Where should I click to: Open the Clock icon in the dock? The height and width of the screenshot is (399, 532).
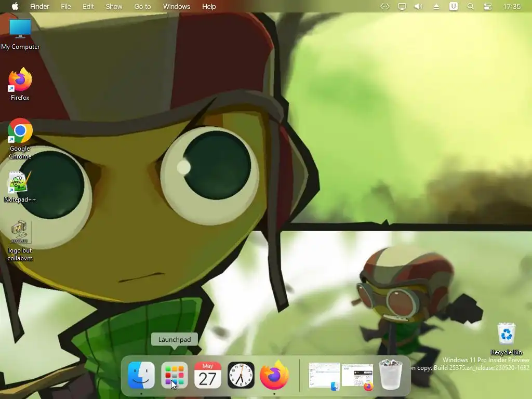(x=241, y=375)
